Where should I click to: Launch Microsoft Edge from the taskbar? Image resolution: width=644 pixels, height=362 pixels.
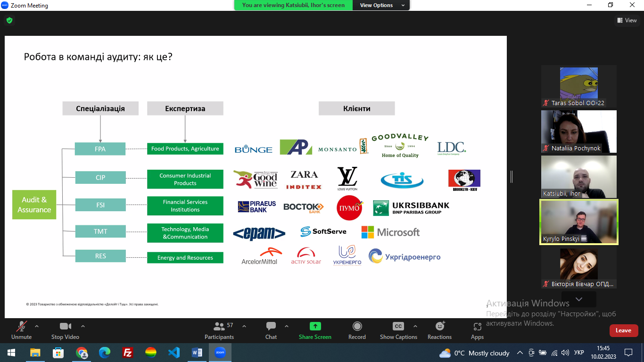point(105,353)
